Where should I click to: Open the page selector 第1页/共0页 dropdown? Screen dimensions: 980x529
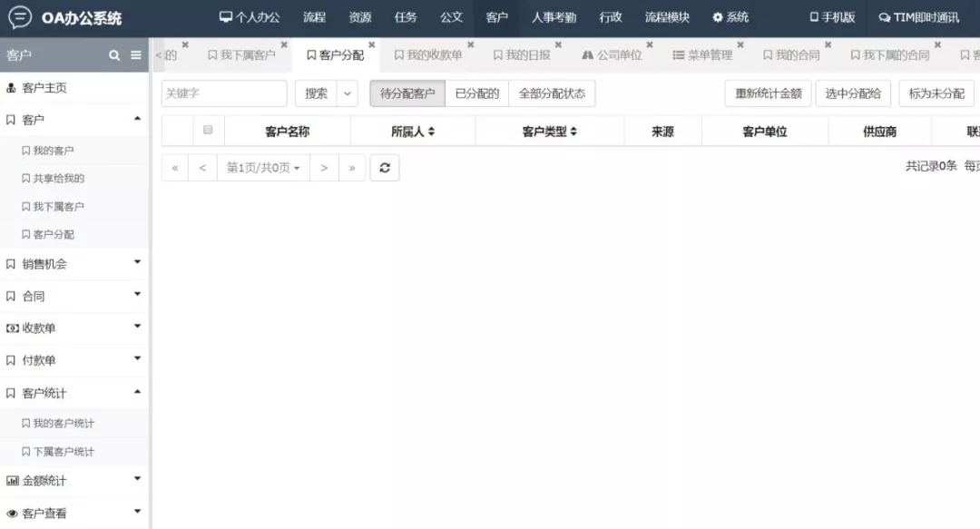tap(263, 168)
